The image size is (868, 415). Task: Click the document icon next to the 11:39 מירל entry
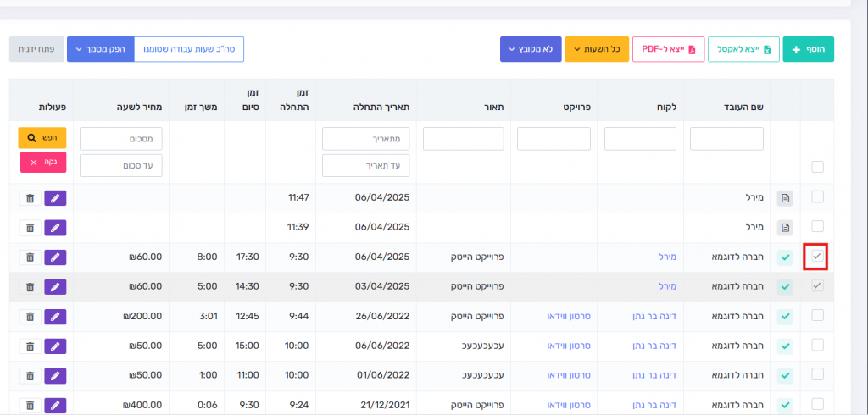click(x=785, y=228)
